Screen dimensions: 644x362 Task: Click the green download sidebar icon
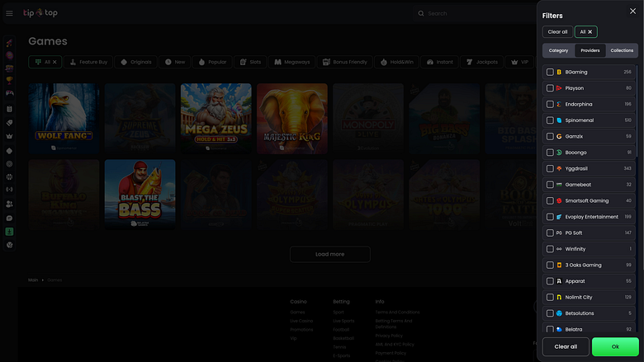[x=9, y=232]
